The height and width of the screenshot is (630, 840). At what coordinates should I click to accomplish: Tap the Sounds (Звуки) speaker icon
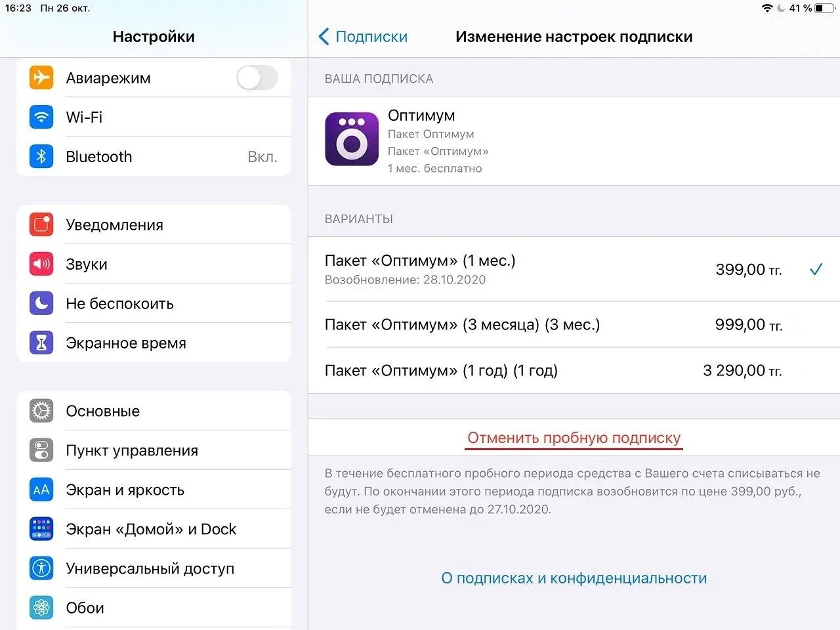click(x=41, y=264)
